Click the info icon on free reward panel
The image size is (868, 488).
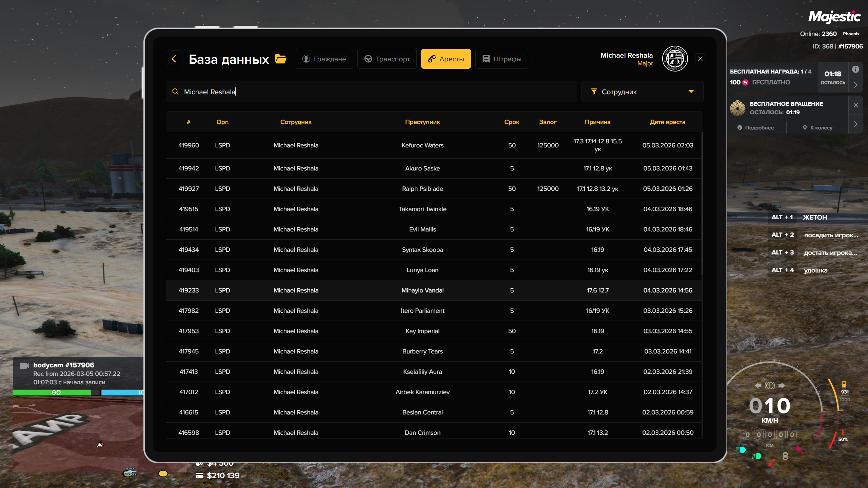click(x=855, y=69)
